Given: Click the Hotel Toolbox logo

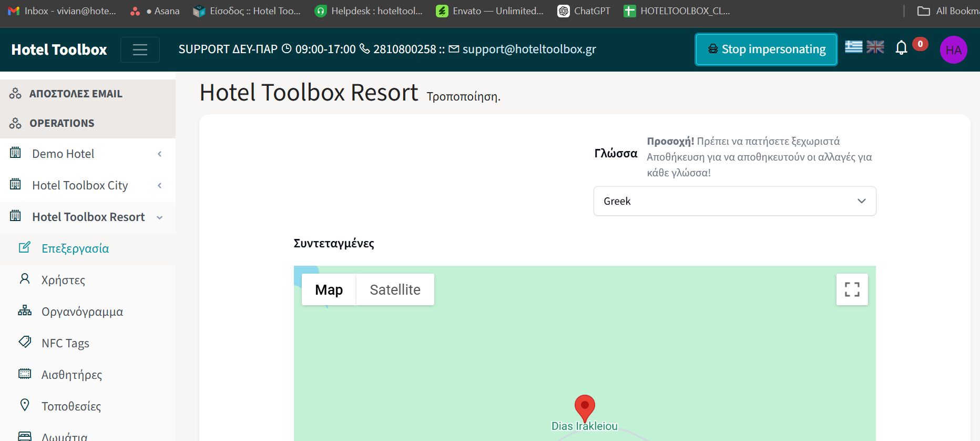Looking at the screenshot, I should [x=59, y=49].
